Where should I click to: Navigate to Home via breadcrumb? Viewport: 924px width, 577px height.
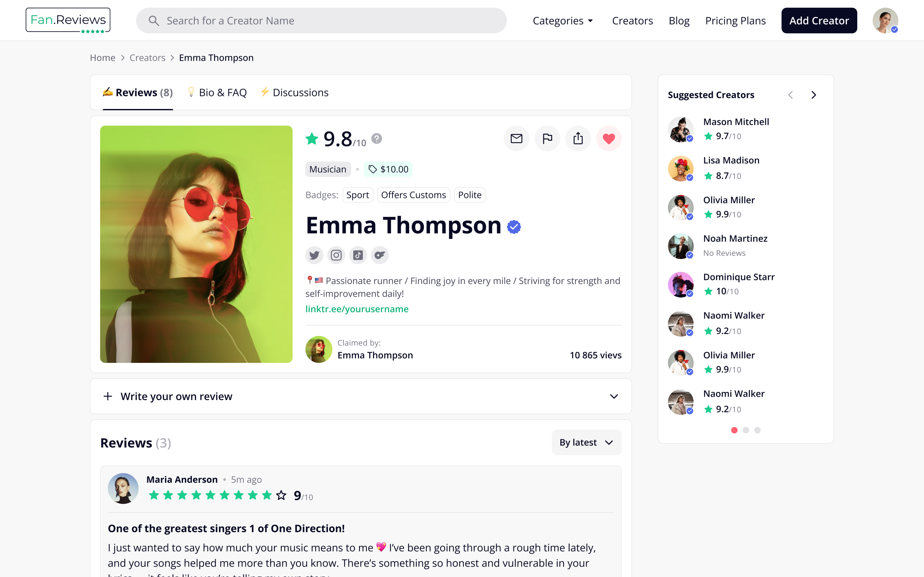click(x=102, y=58)
